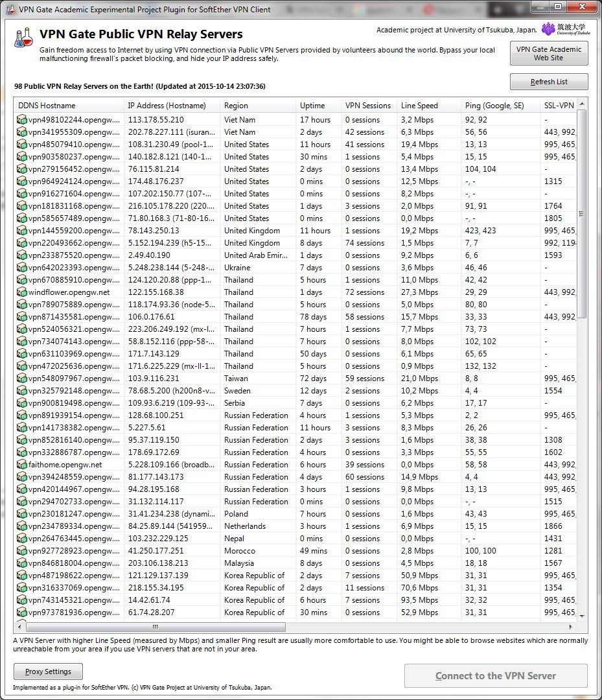602x700 pixels.
Task: Open Proxy Settings
Action: (48, 671)
